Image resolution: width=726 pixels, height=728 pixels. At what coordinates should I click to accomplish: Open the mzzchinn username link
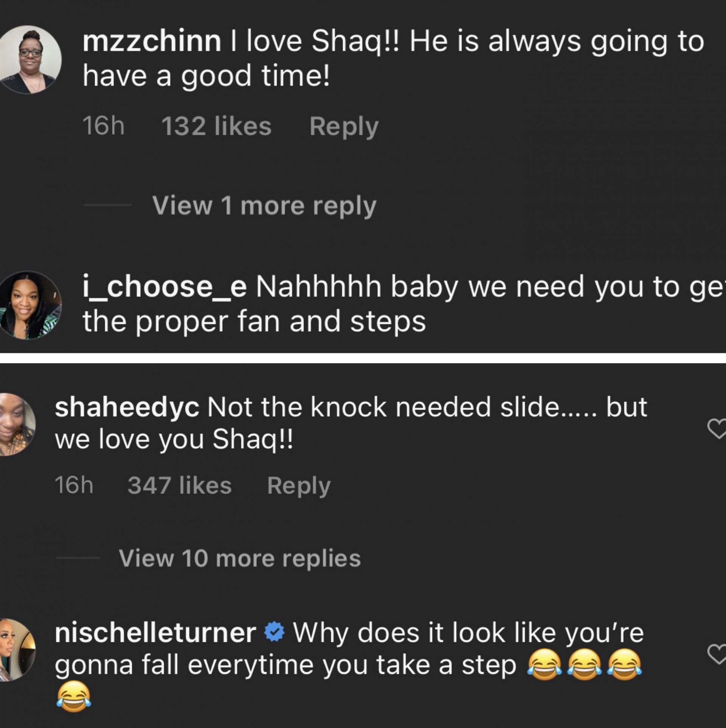152,42
